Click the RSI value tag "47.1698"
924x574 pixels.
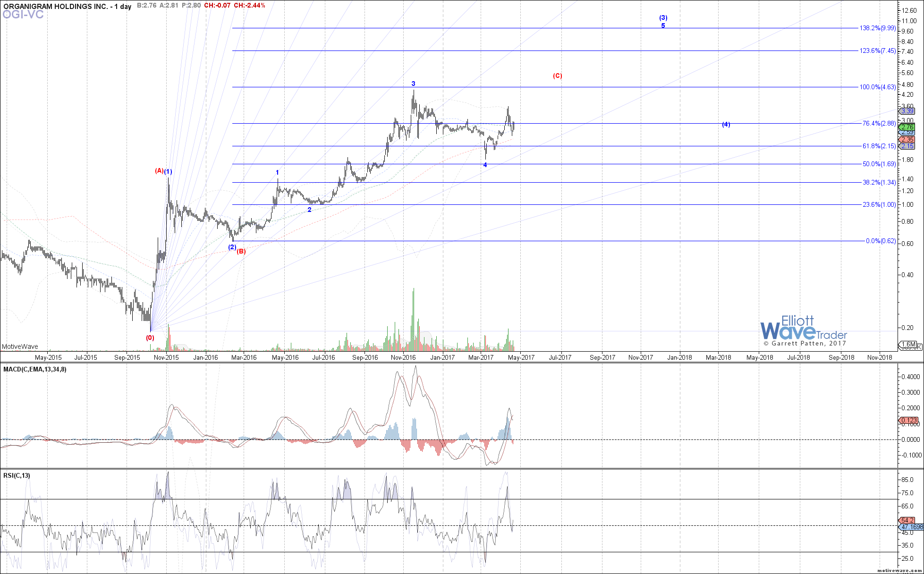point(910,527)
